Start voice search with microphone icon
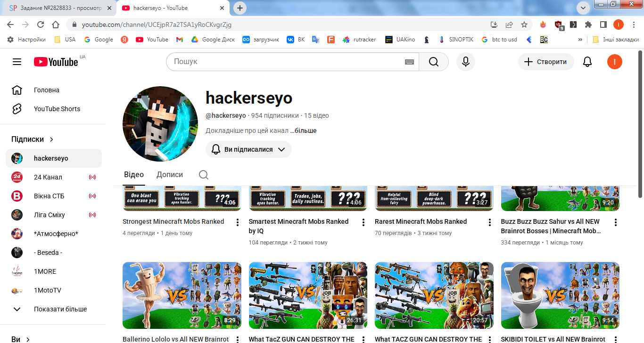The height and width of the screenshot is (343, 644). point(466,62)
